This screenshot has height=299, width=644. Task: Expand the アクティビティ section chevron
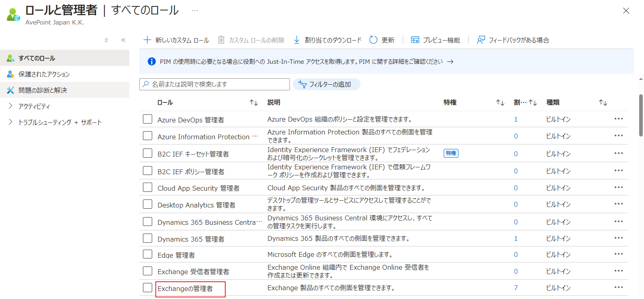click(x=10, y=106)
